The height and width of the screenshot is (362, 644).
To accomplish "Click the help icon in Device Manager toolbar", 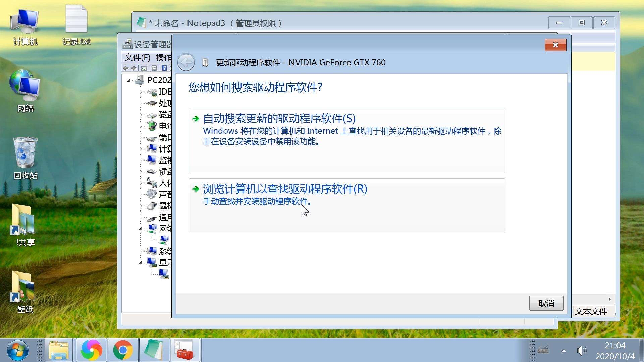I will (x=164, y=68).
